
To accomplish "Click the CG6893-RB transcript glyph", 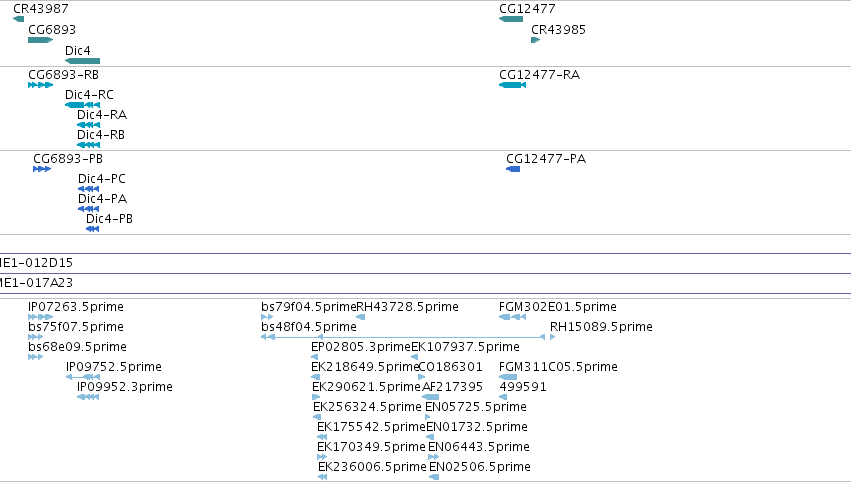I will click(x=41, y=85).
